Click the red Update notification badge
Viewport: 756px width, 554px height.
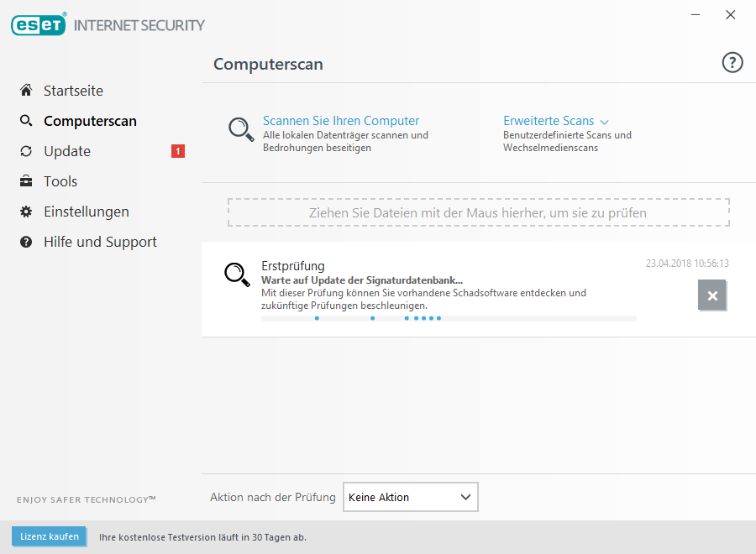[177, 151]
